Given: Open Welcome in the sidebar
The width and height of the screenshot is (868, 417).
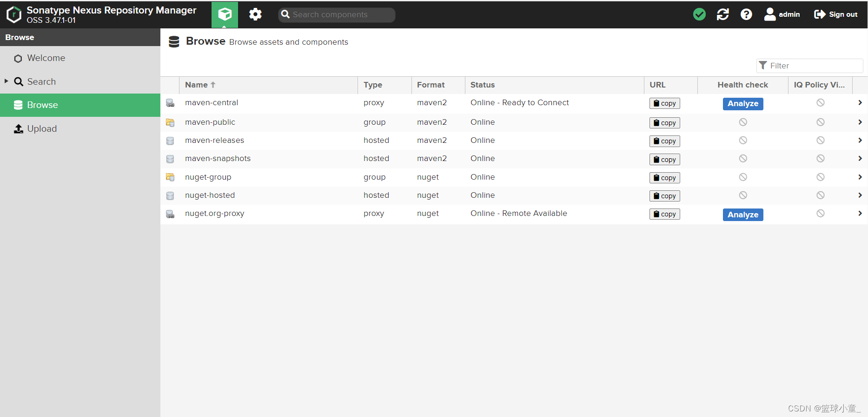Looking at the screenshot, I should pyautogui.click(x=80, y=58).
